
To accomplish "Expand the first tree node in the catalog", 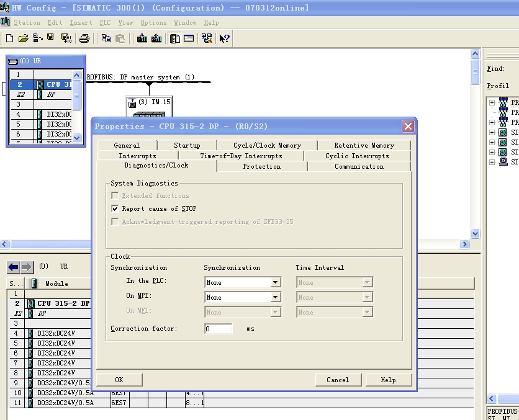I will (492, 102).
